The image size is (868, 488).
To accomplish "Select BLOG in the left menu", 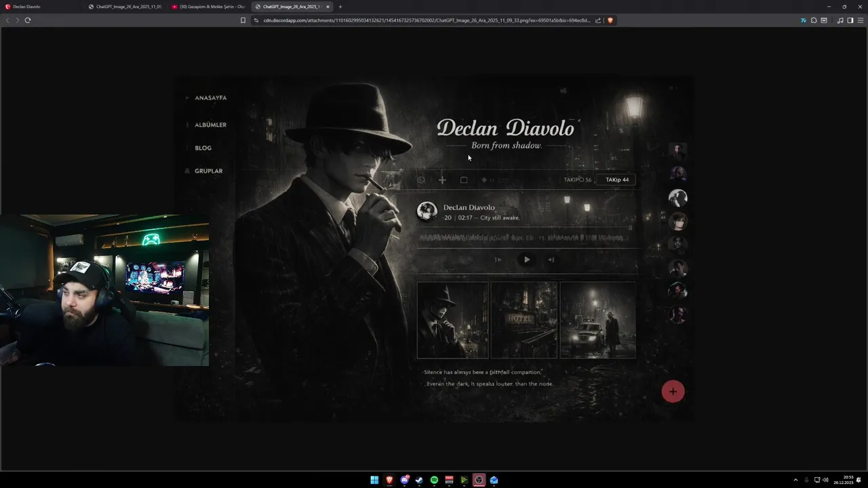I will pyautogui.click(x=203, y=148).
